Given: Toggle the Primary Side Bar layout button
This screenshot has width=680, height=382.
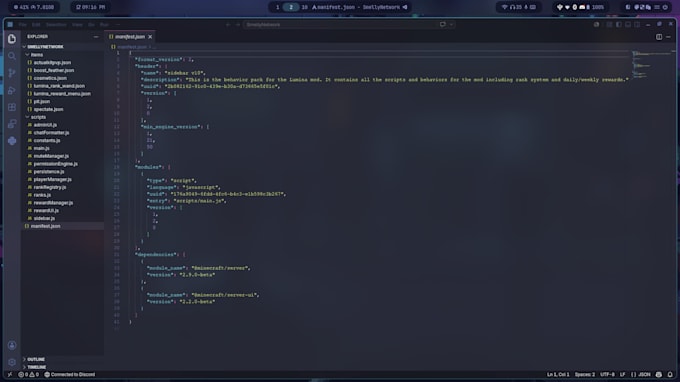Looking at the screenshot, I should tap(618, 25).
